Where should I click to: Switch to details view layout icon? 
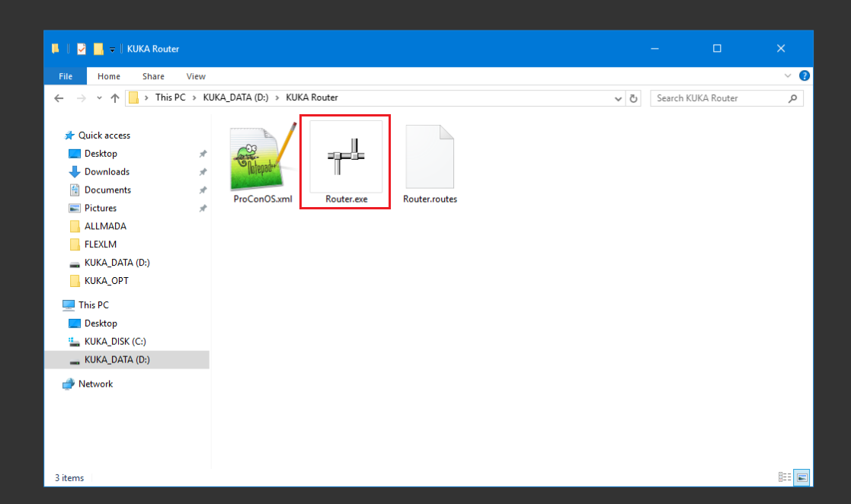pyautogui.click(x=785, y=477)
